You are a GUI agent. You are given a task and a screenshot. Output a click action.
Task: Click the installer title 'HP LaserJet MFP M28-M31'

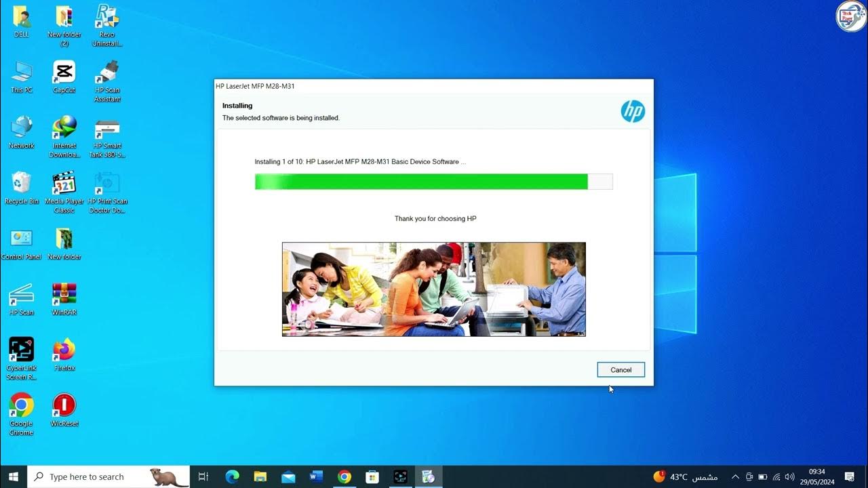click(255, 86)
